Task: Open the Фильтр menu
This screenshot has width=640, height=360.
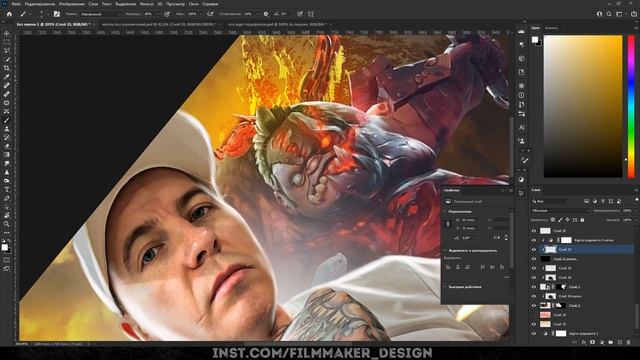Action: (x=147, y=4)
